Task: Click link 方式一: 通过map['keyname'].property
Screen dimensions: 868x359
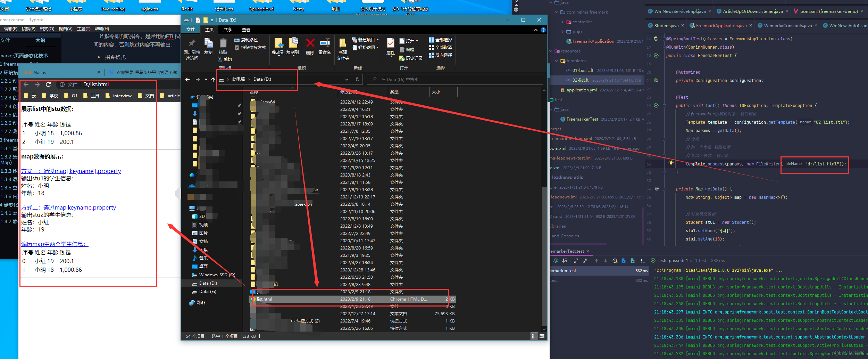Action: (71, 171)
